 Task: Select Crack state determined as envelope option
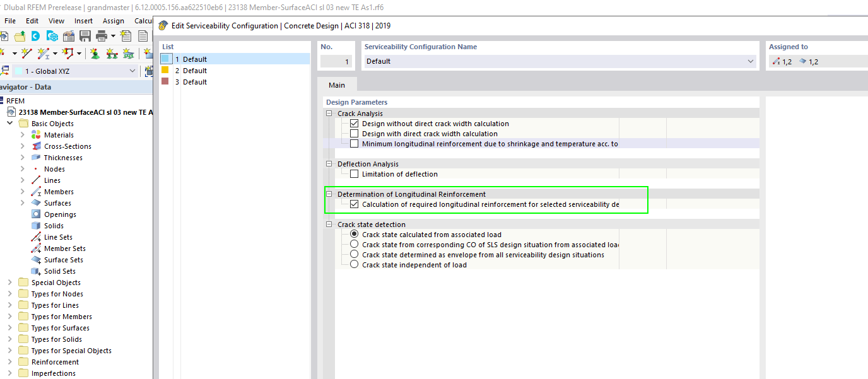pos(354,255)
